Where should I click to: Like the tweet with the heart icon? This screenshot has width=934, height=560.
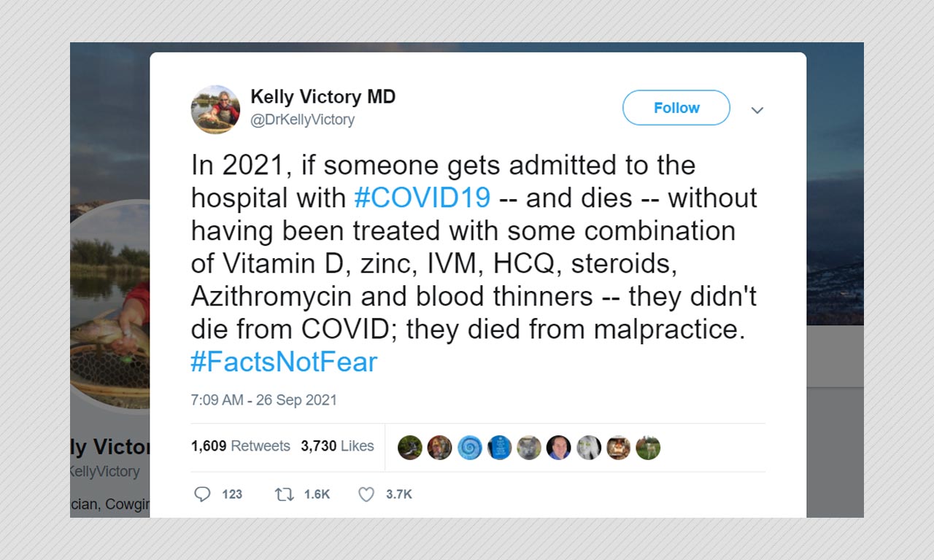click(x=366, y=494)
